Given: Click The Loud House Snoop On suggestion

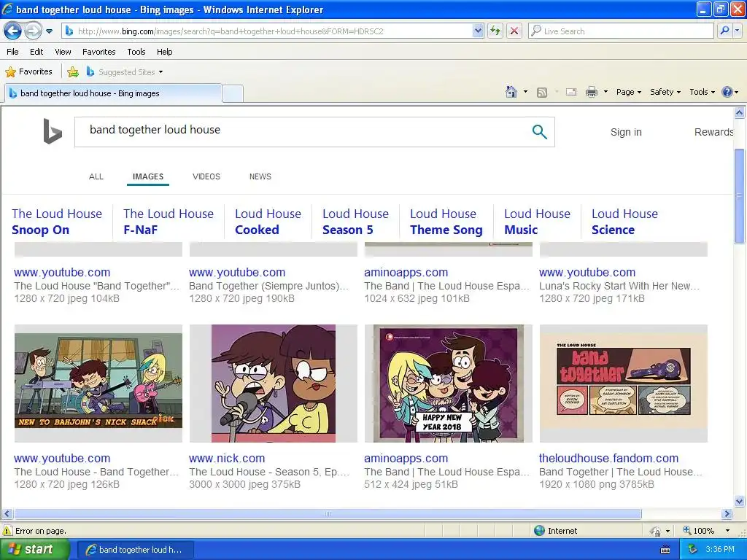Looking at the screenshot, I should tap(57, 222).
